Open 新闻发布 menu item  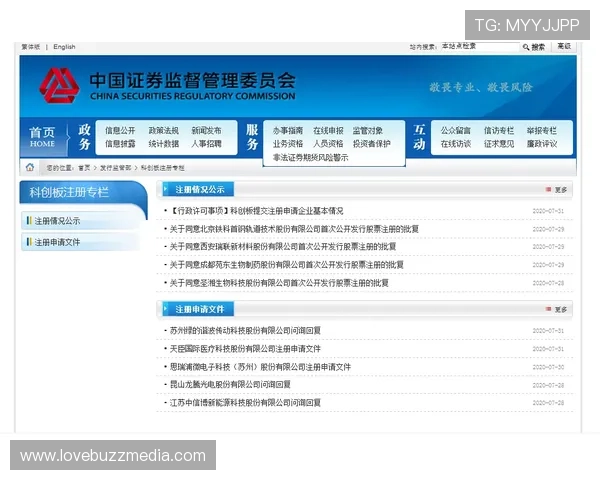point(207,131)
